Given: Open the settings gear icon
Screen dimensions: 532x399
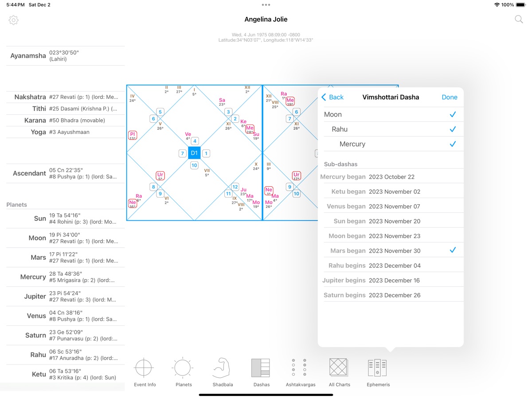Looking at the screenshot, I should click(14, 20).
